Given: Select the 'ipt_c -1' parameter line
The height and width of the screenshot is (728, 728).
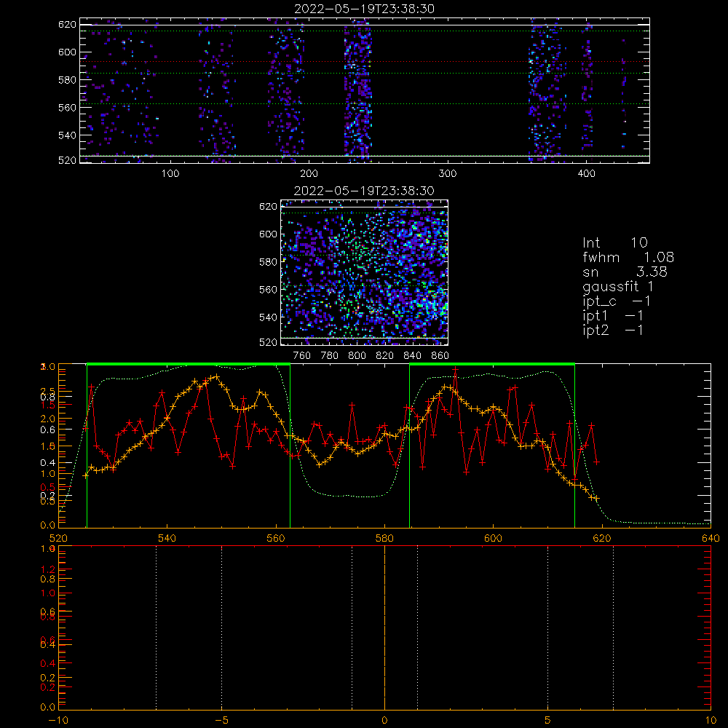Looking at the screenshot, I should tap(617, 301).
